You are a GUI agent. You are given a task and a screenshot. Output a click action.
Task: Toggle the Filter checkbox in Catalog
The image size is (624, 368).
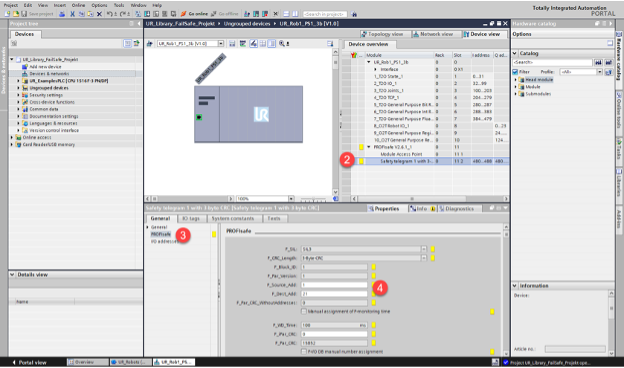coord(515,72)
